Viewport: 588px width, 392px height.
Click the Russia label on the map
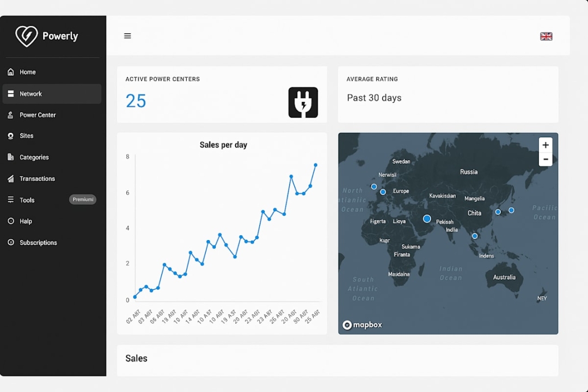(x=469, y=172)
